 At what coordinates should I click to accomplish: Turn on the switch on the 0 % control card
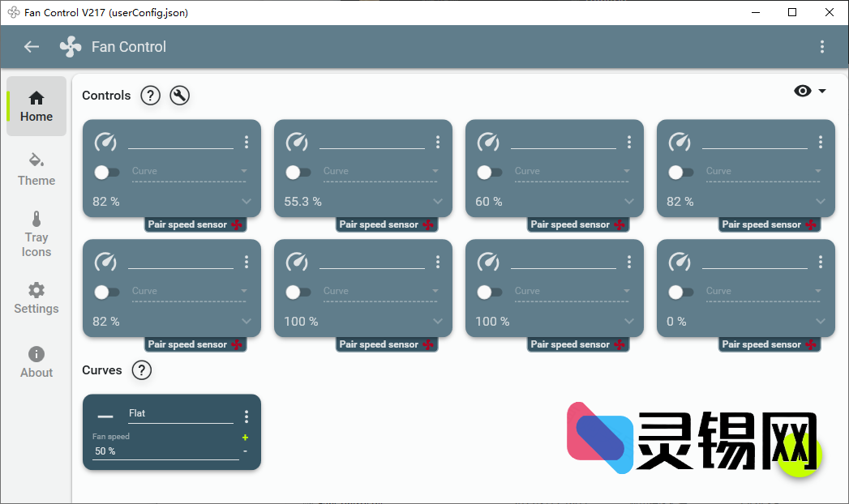(680, 292)
